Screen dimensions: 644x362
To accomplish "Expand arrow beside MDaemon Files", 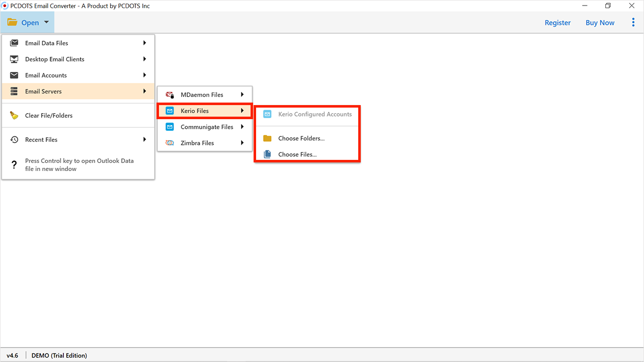I will coord(242,95).
